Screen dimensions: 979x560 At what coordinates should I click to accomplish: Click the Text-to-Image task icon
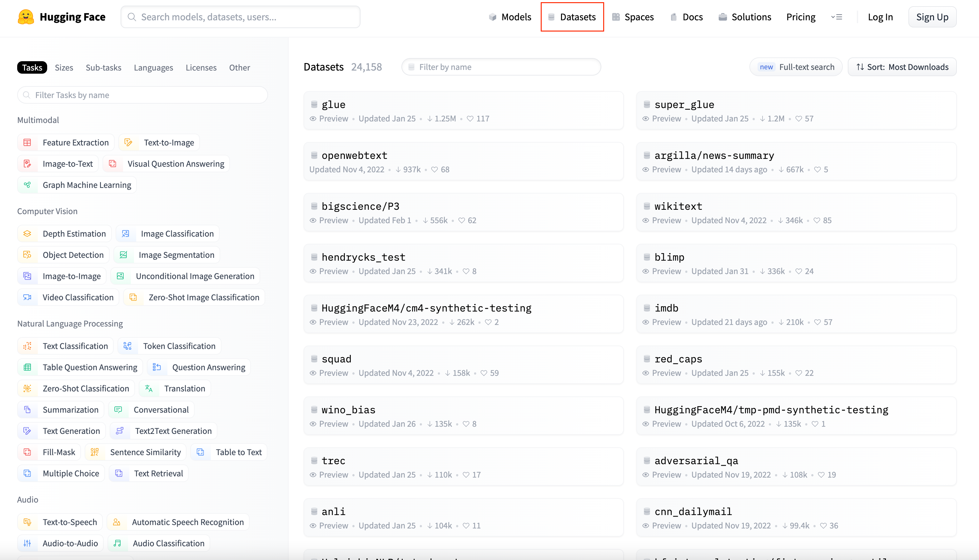[128, 142]
